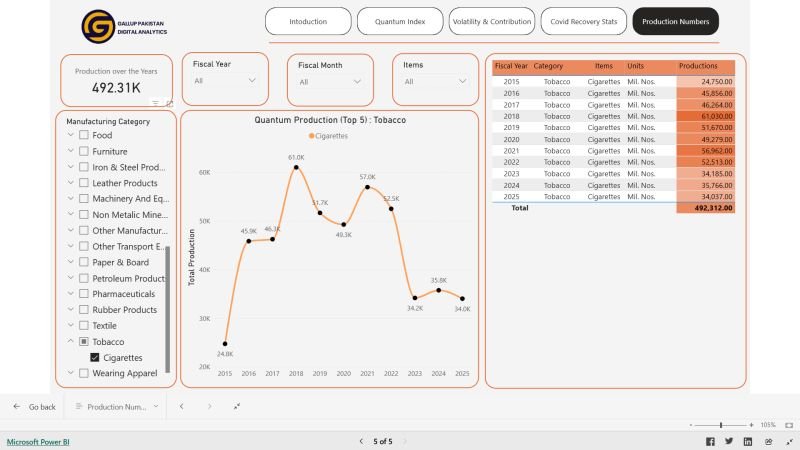Share report on Twitter
Viewport: 800px width, 450px height.
pos(730,441)
